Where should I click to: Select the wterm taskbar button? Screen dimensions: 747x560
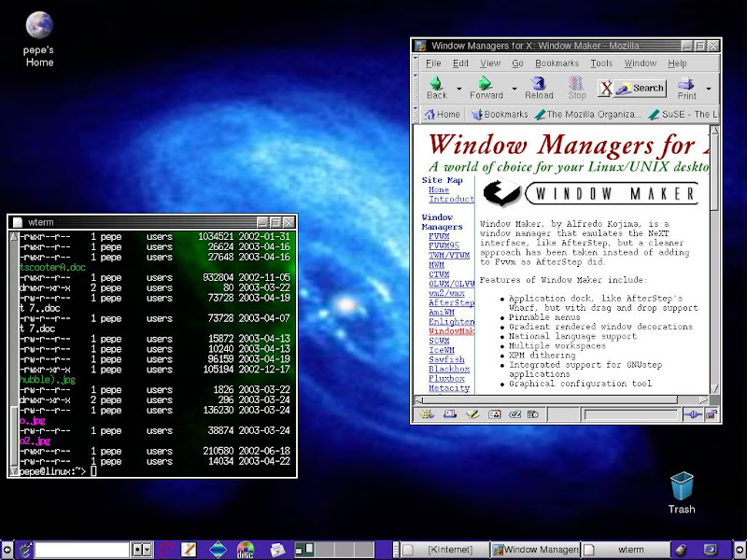tap(626, 550)
